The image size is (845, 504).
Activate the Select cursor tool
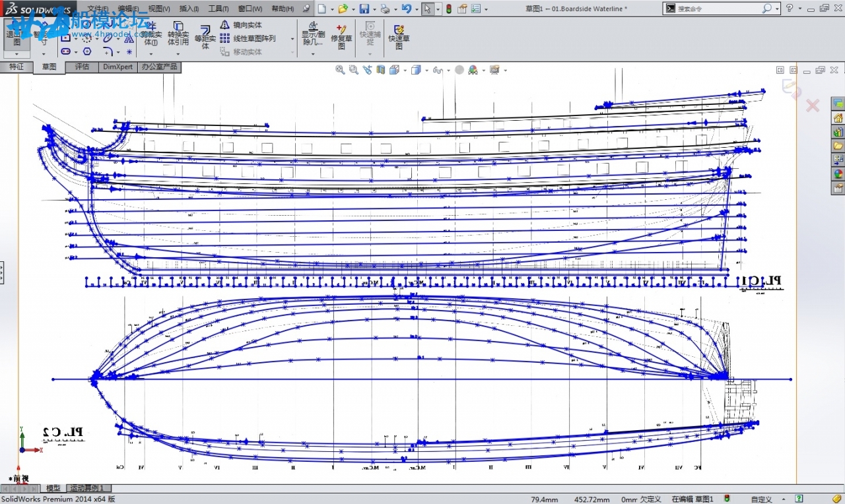pos(428,9)
